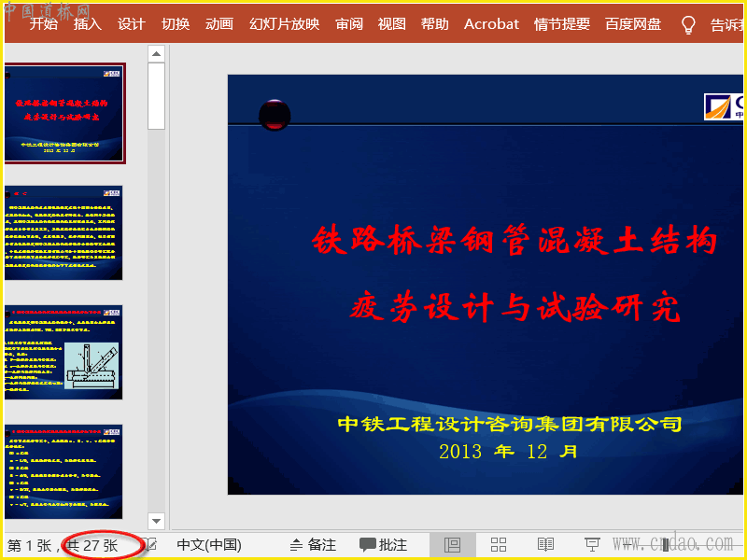Click the spell check icon in status bar
Image resolution: width=747 pixels, height=560 pixels.
[x=150, y=544]
